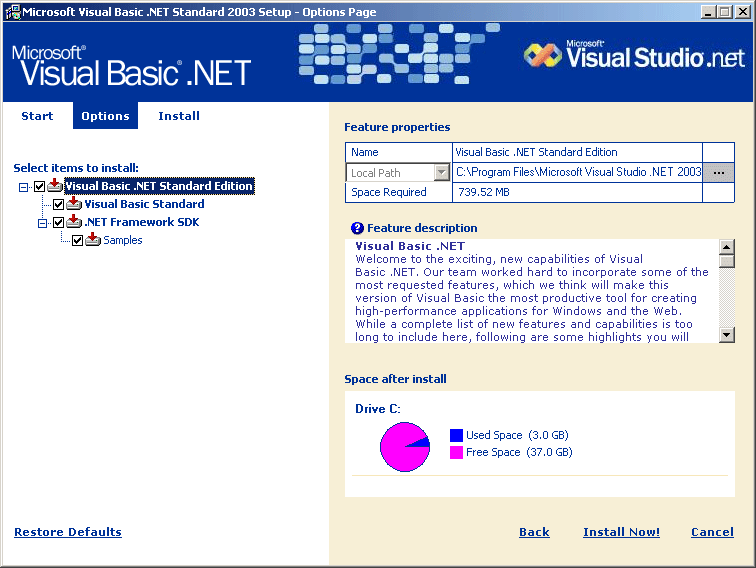This screenshot has width=756, height=568.
Task: Click the setup icon in title bar
Action: pos(13,12)
